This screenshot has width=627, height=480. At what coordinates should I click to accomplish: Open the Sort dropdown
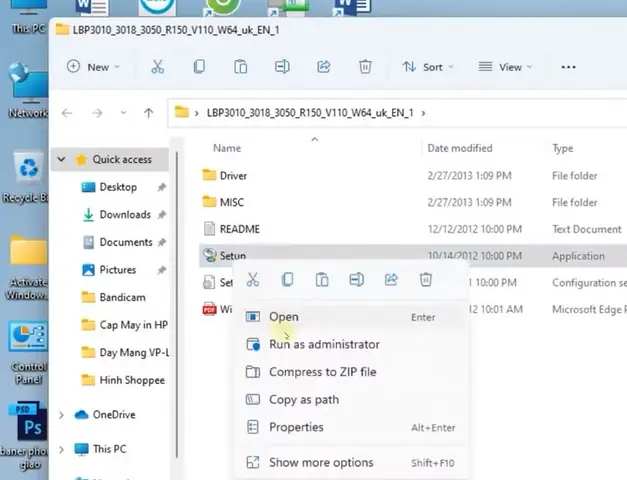pyautogui.click(x=428, y=67)
